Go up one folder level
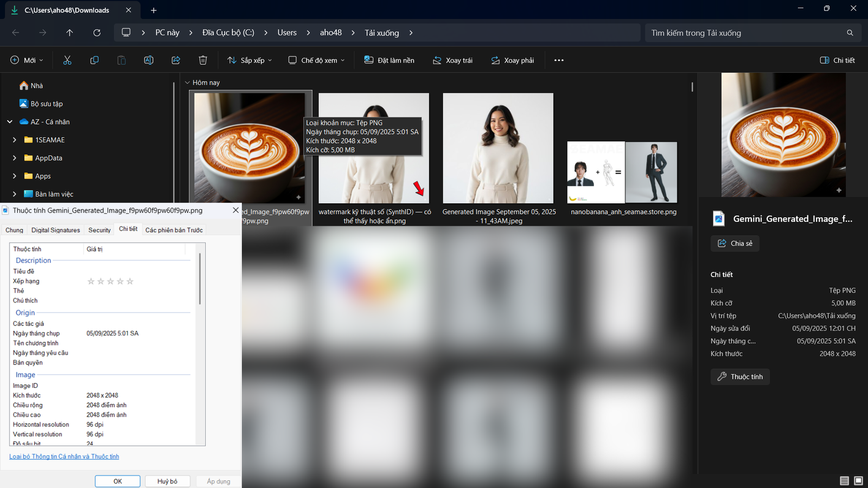 [x=69, y=33]
